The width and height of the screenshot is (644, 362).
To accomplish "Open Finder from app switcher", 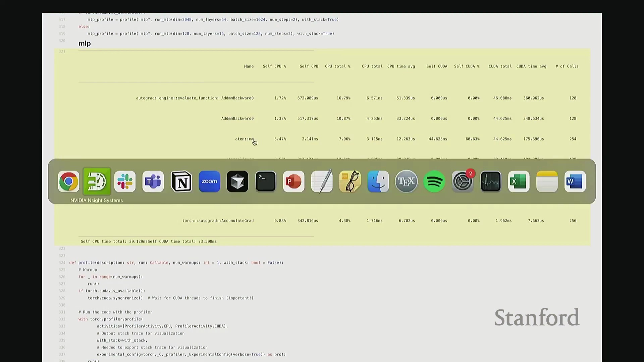I will click(x=378, y=182).
